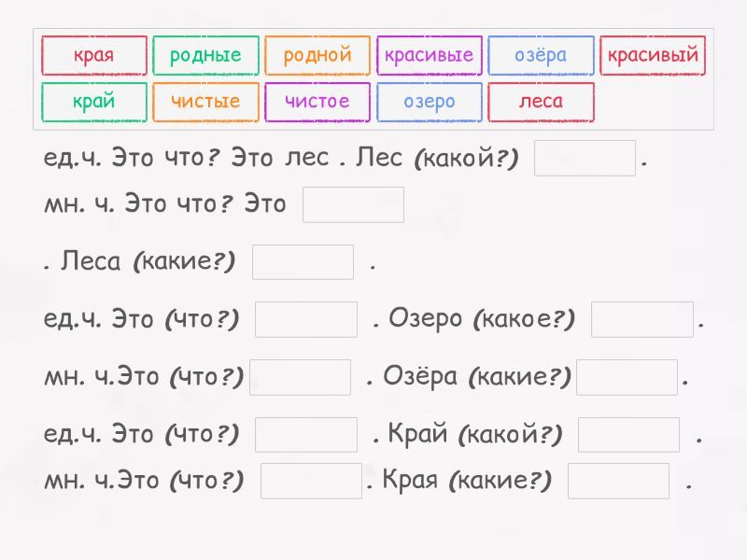Select the blank after "Озёра (какие?)"
Image resolution: width=747 pixels, height=560 pixels.
click(x=627, y=377)
